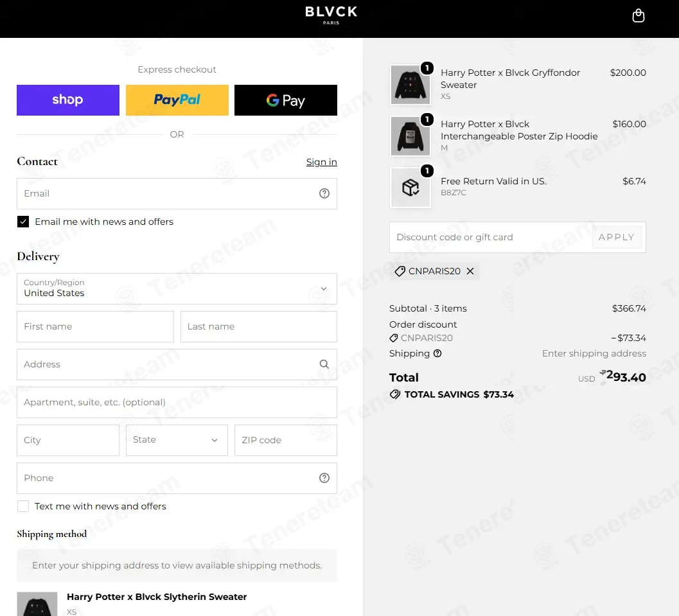Click the Poster Zip Hoodie thumbnail
This screenshot has height=616, width=679.
[x=410, y=136]
